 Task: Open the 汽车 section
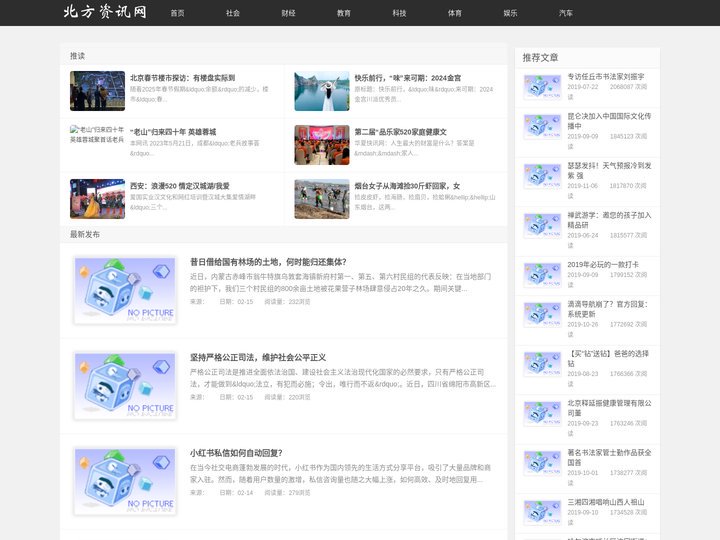pos(566,13)
